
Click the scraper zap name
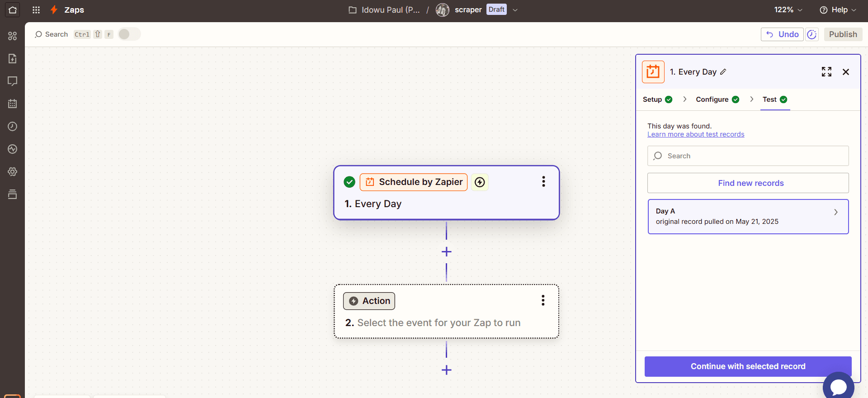468,9
